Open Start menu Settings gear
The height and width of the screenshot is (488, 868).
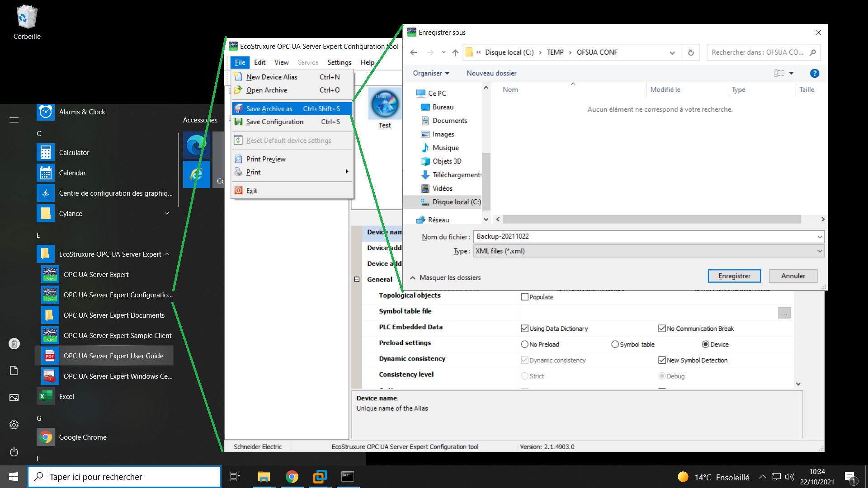click(14, 425)
